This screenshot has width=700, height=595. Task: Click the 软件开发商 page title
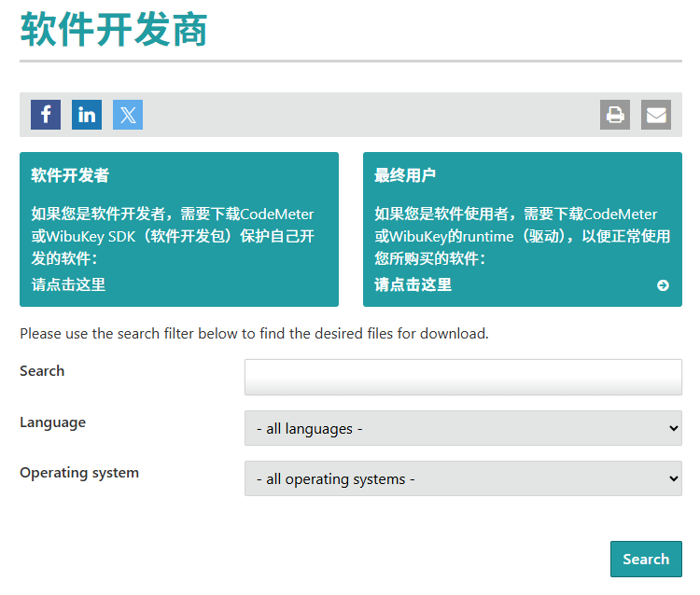pyautogui.click(x=114, y=30)
